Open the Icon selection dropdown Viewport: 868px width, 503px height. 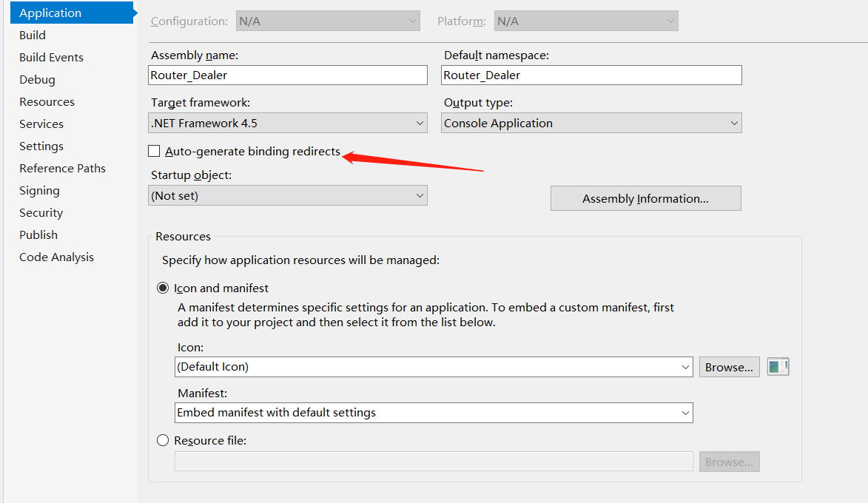(x=434, y=367)
